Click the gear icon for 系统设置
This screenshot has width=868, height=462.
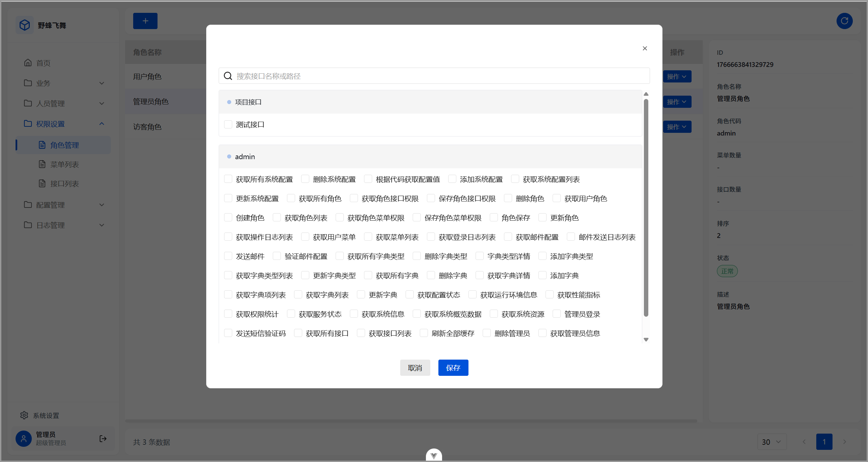click(24, 415)
